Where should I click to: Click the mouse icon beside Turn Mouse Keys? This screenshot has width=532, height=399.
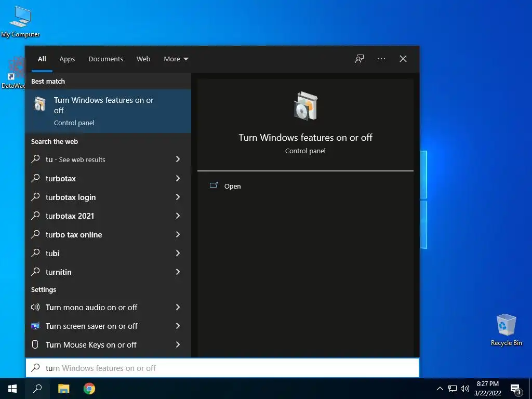pyautogui.click(x=35, y=344)
